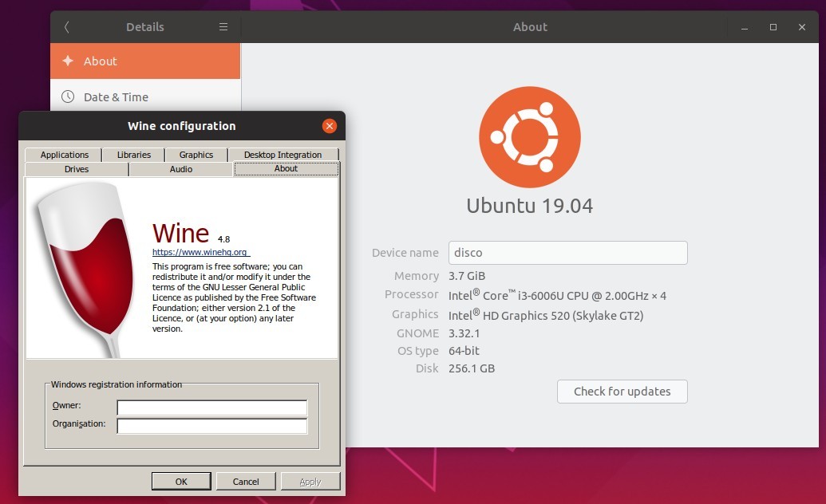Click the Ubuntu logo in About panel
The image size is (826, 504).
pos(529,137)
